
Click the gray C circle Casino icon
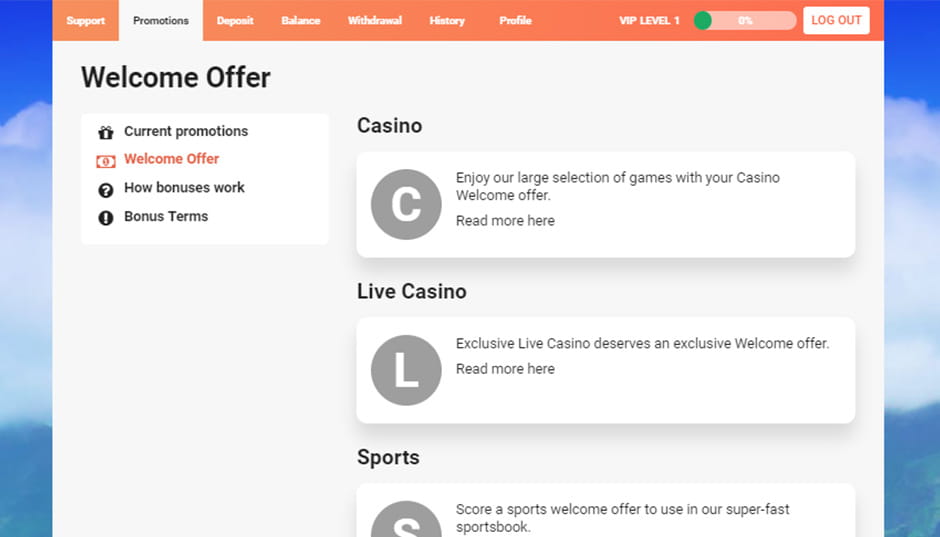[x=406, y=204]
